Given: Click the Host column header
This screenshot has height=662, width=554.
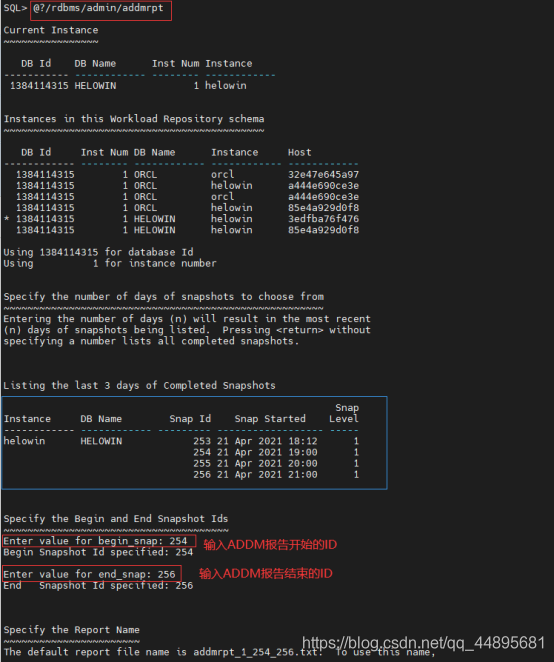Looking at the screenshot, I should click(x=300, y=152).
